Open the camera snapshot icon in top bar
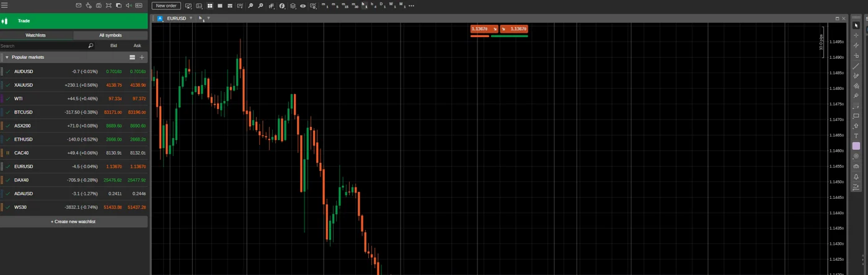Image resolution: width=868 pixels, height=275 pixels. click(99, 6)
